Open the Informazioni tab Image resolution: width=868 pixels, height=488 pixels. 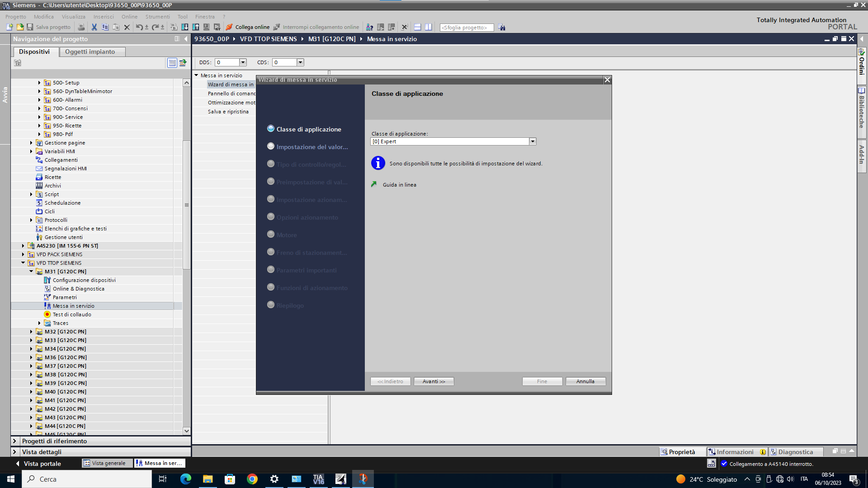coord(737,452)
